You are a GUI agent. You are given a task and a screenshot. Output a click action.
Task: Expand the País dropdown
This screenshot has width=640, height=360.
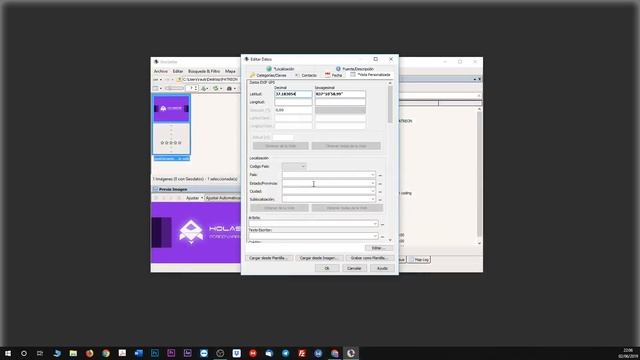pos(372,175)
